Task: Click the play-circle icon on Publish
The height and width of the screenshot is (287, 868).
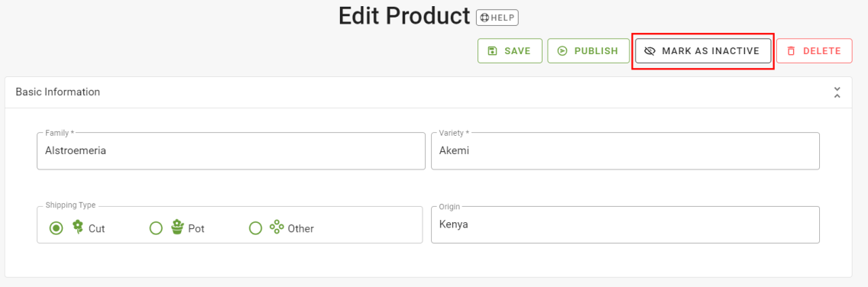Action: (562, 51)
